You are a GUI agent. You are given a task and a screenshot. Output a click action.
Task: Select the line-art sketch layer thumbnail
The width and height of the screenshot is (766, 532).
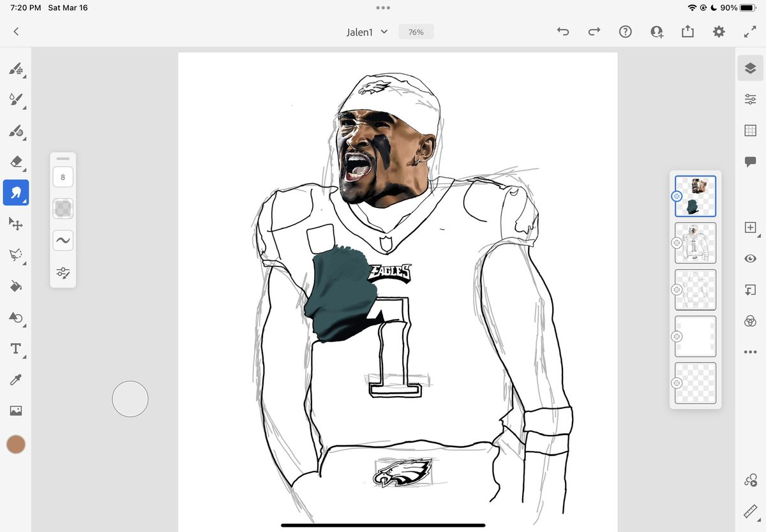[x=695, y=242]
